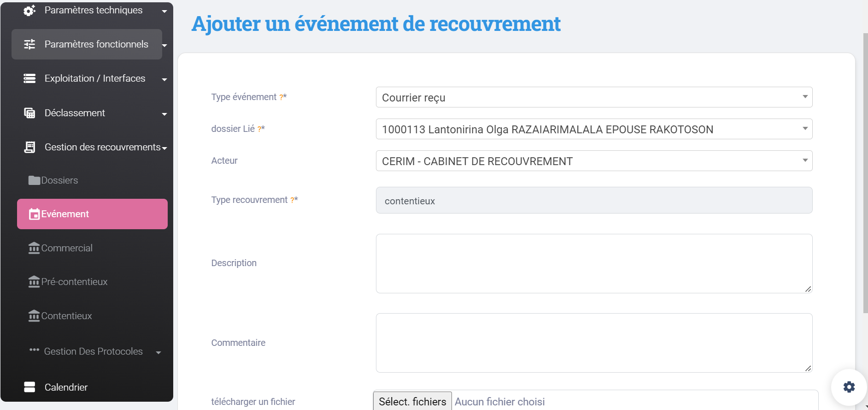This screenshot has width=868, height=410.
Task: Click the sliders icon for Paramètres fonctionnels
Action: click(29, 44)
